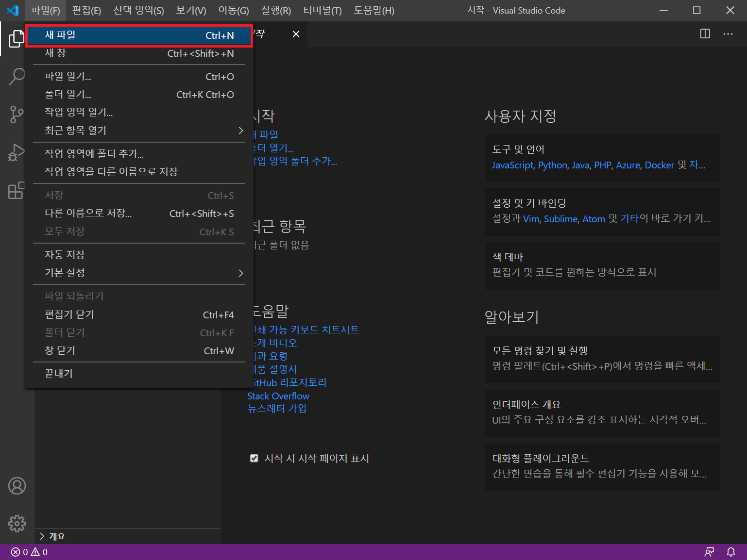Open the 보기(V) menu
The image size is (747, 560).
click(191, 10)
